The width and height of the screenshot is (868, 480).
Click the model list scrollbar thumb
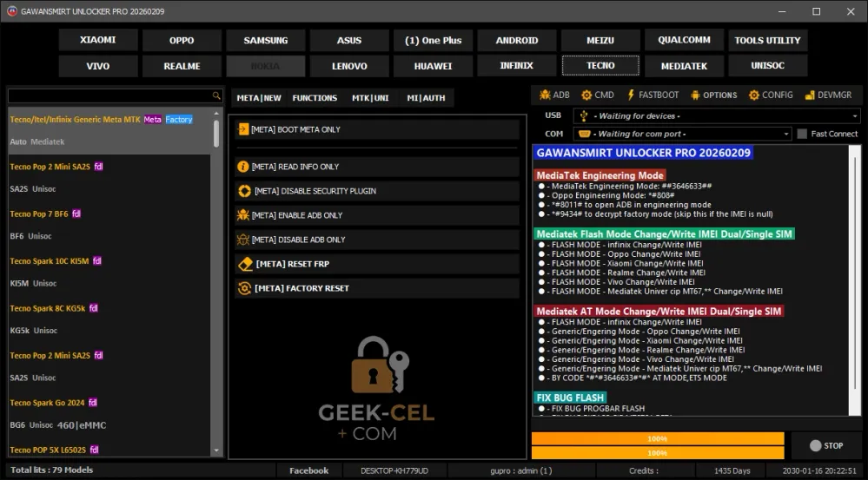(216, 134)
